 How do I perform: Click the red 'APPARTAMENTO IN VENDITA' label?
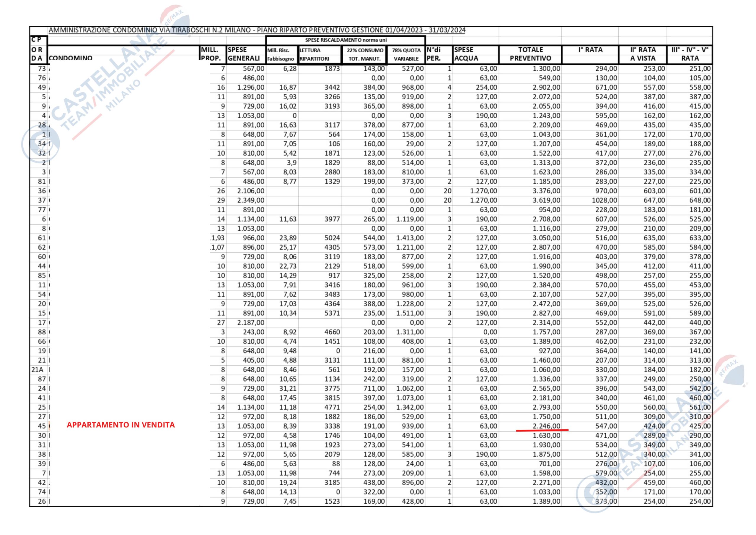point(121,425)
